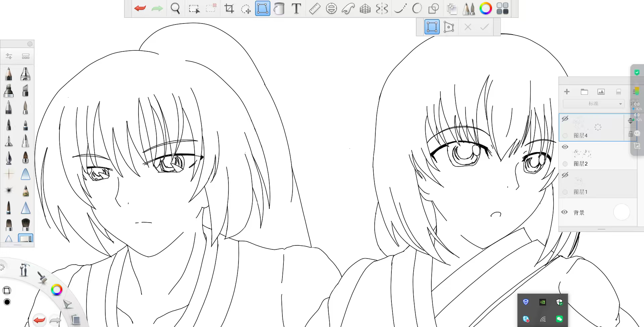Select the rectangle Selection tool
This screenshot has width=644, height=327.
pos(194,8)
